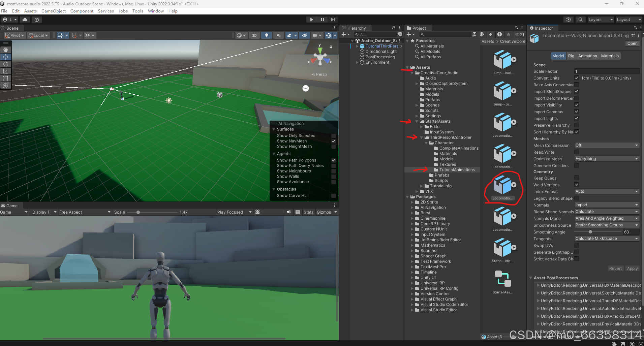Image resolution: width=644 pixels, height=346 pixels.
Task: Open the Optimize Mesh dropdown
Action: (607, 159)
